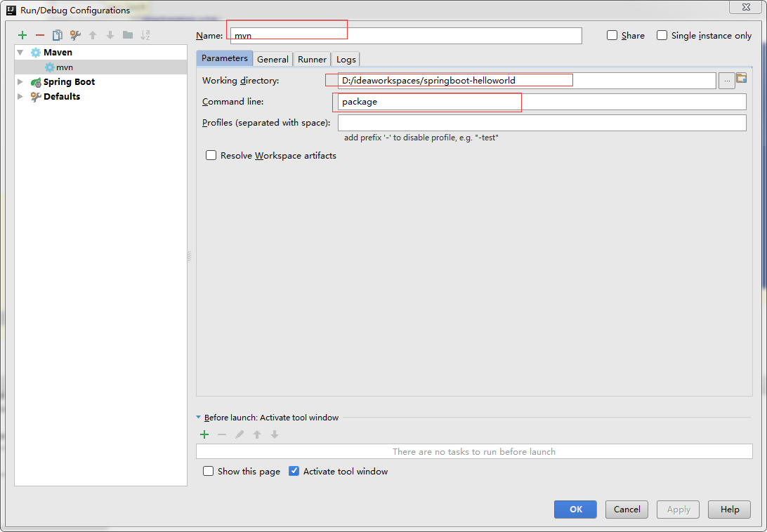Move configuration up in left toolbar
This screenshot has height=532, width=767.
pos(93,35)
